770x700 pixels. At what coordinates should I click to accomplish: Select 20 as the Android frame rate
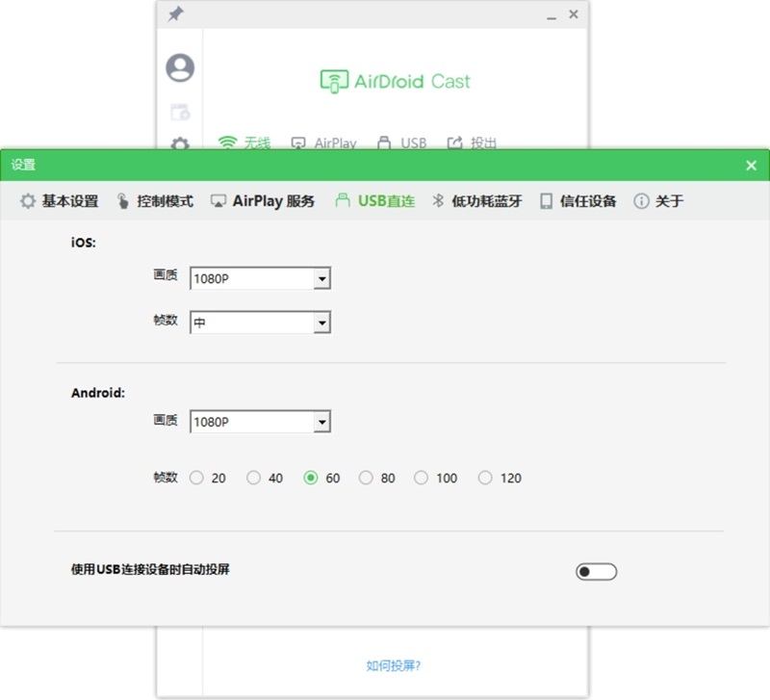pyautogui.click(x=197, y=477)
